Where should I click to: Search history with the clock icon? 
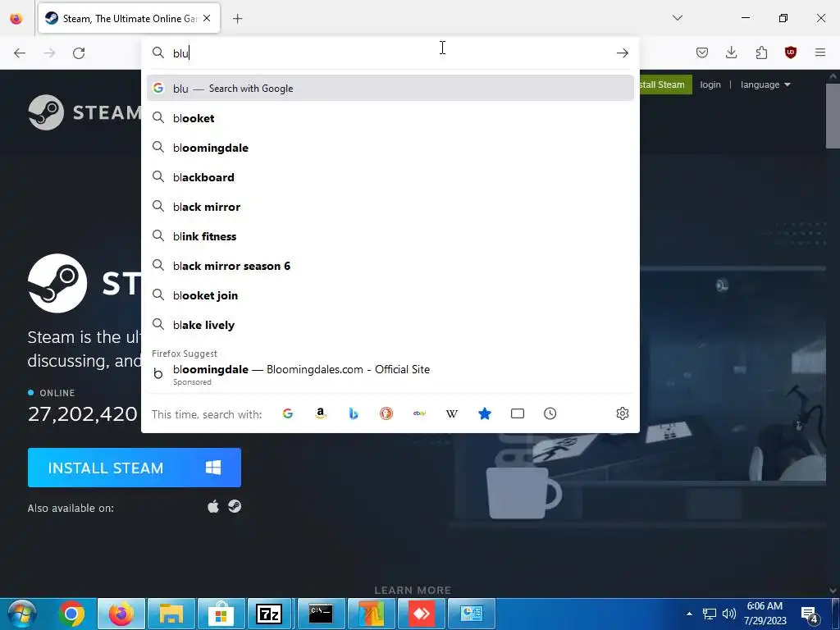tap(550, 413)
